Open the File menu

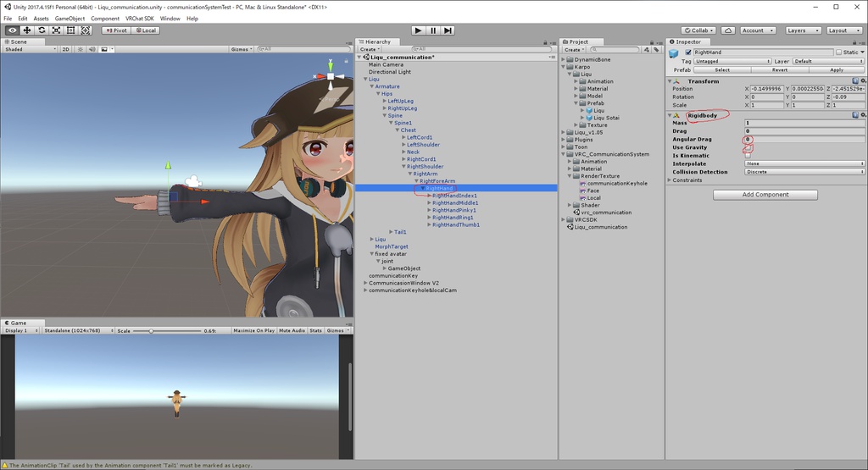8,19
